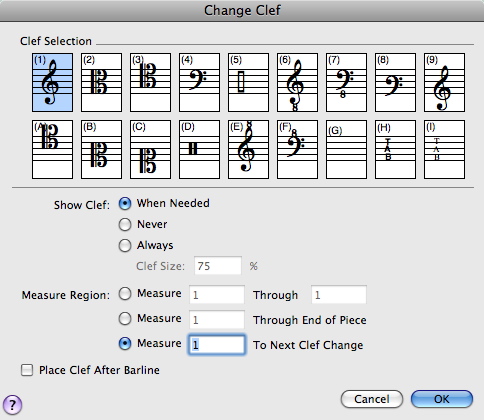Choose the blank clef option (G)
484x420 pixels.
[346, 150]
